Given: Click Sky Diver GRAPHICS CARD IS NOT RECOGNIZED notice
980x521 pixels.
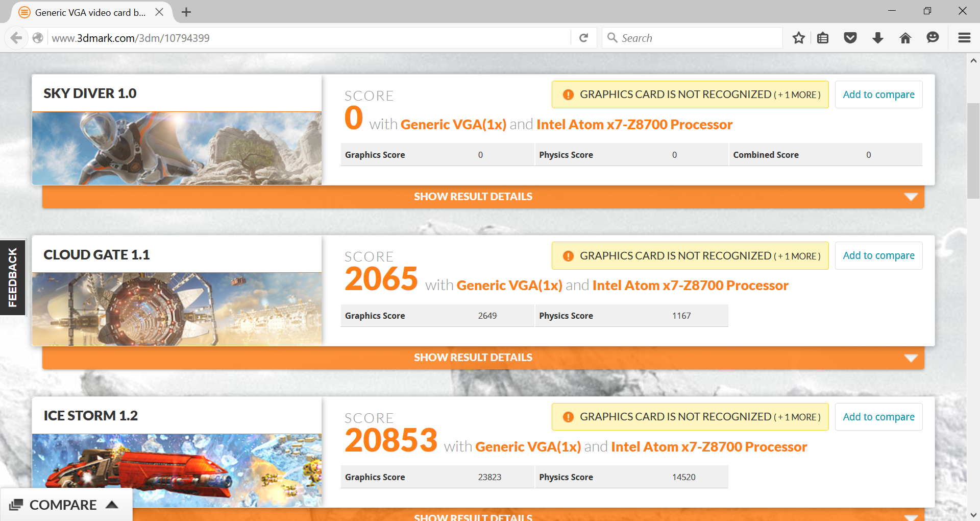Looking at the screenshot, I should [x=690, y=94].
